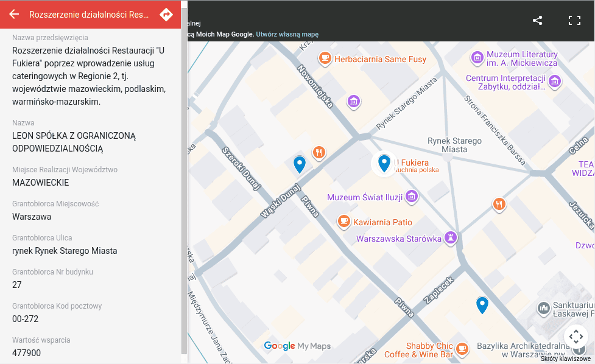The height and width of the screenshot is (364, 595).
Task: Click the Nazwa przedsięwzięcia field label
Action: point(50,38)
